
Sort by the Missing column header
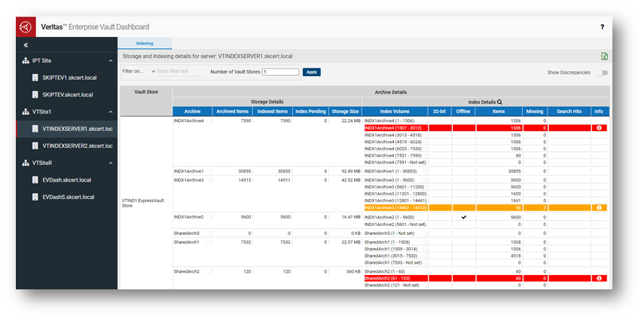536,112
